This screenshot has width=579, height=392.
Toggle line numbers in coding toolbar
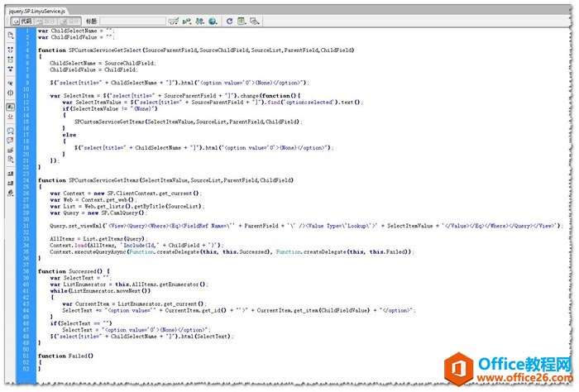[x=9, y=107]
